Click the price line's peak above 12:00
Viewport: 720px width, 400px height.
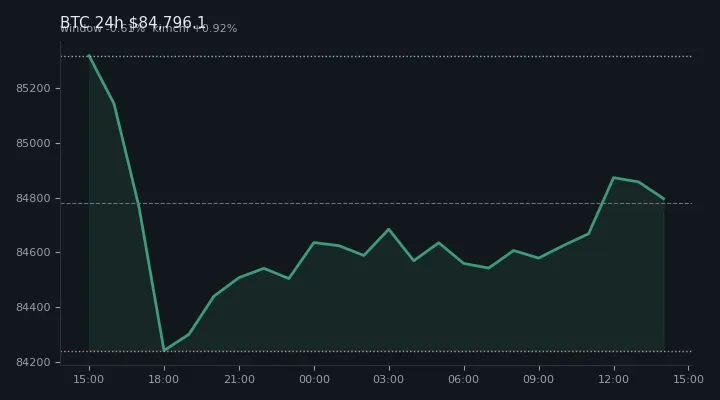pyautogui.click(x=614, y=177)
